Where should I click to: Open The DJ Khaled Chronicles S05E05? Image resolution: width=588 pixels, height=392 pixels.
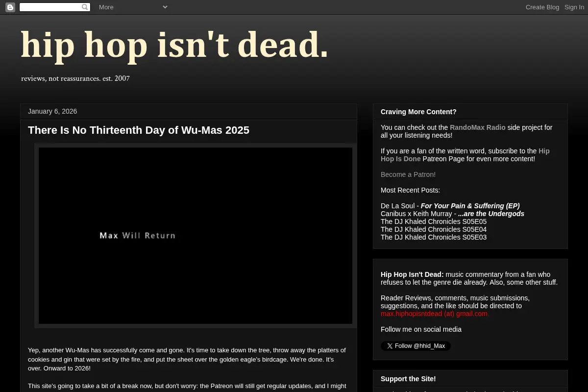434,221
